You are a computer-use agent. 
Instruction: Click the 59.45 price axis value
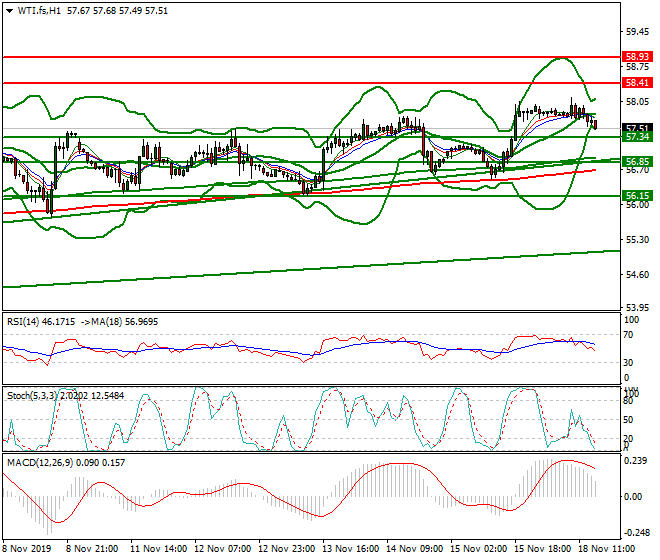click(x=640, y=32)
